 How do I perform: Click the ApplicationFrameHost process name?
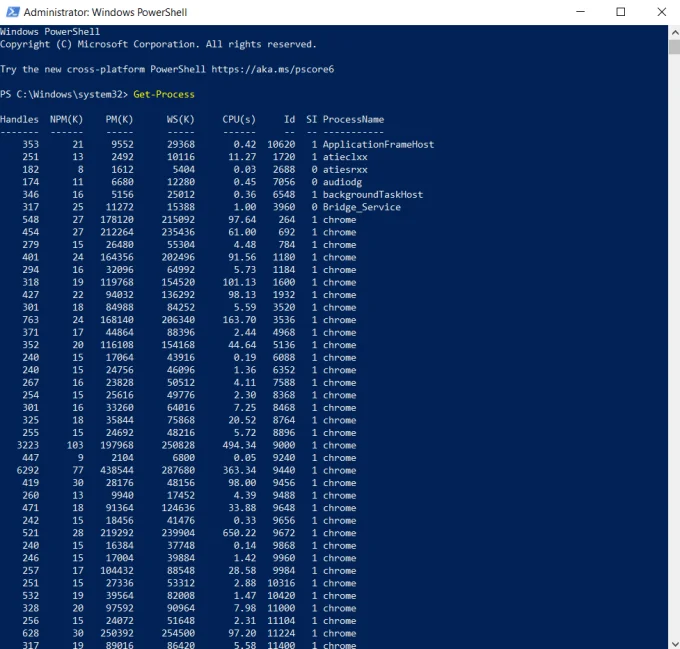378,144
